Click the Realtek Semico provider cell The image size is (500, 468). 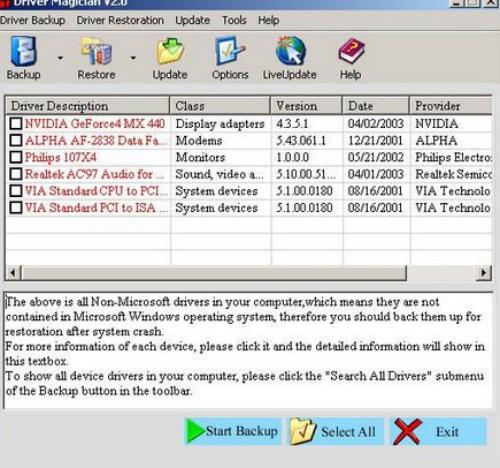click(x=453, y=174)
